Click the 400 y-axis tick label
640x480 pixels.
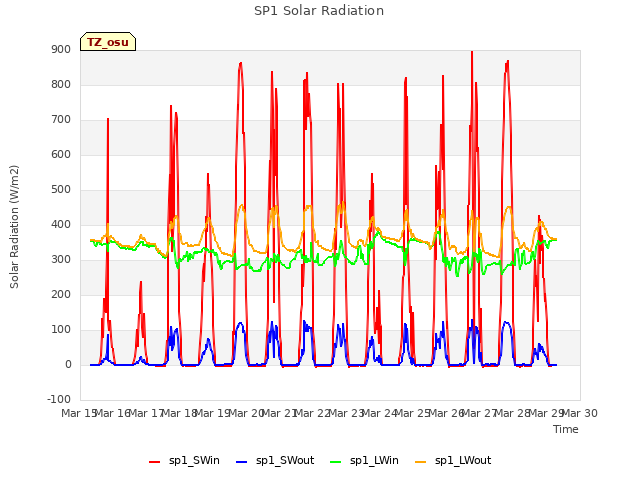(x=61, y=224)
